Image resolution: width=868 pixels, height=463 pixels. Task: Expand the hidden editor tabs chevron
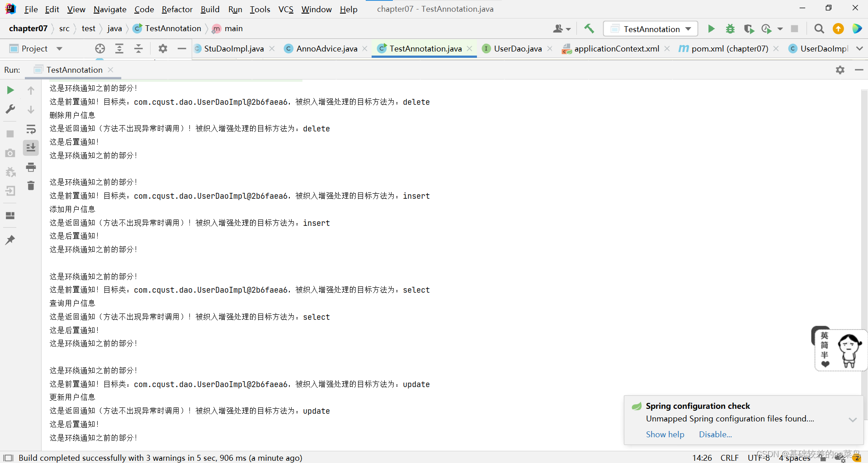(x=860, y=48)
